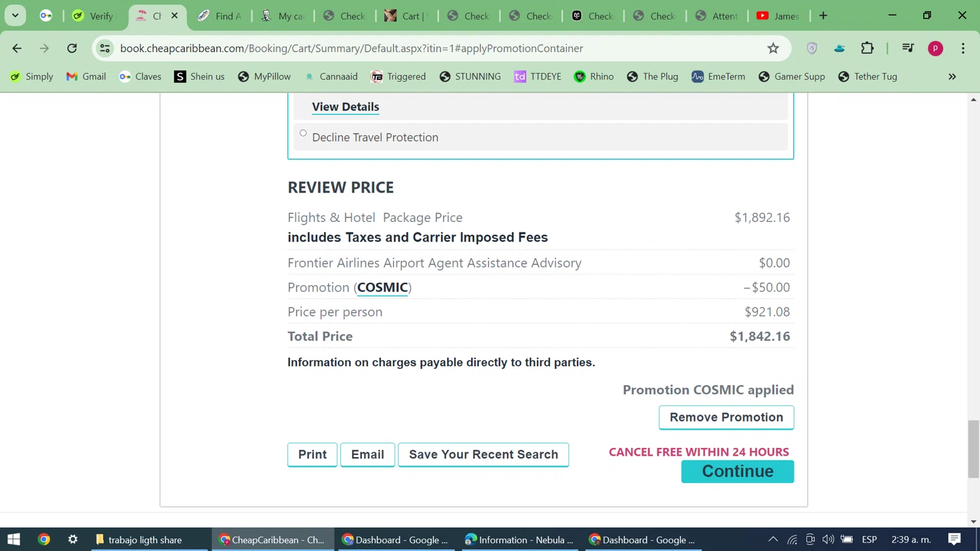
Task: Open the taskbar clock 2:39 a. m.
Action: [x=911, y=539]
